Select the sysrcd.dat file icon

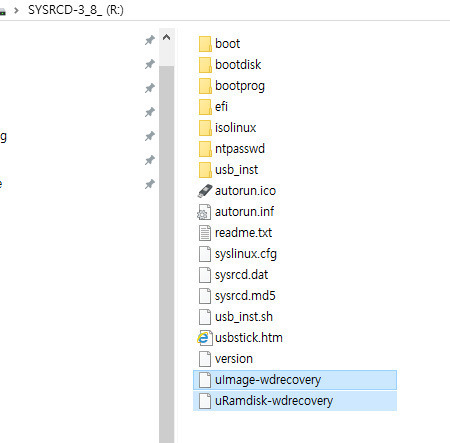pyautogui.click(x=205, y=275)
